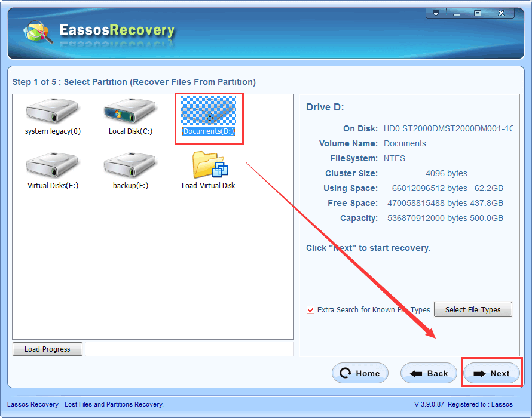Click the backup(F:) label
Screen dimensions: 532x418
coord(131,186)
